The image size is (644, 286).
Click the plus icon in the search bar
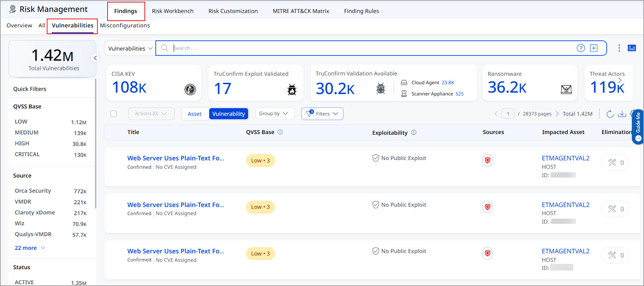tap(594, 48)
